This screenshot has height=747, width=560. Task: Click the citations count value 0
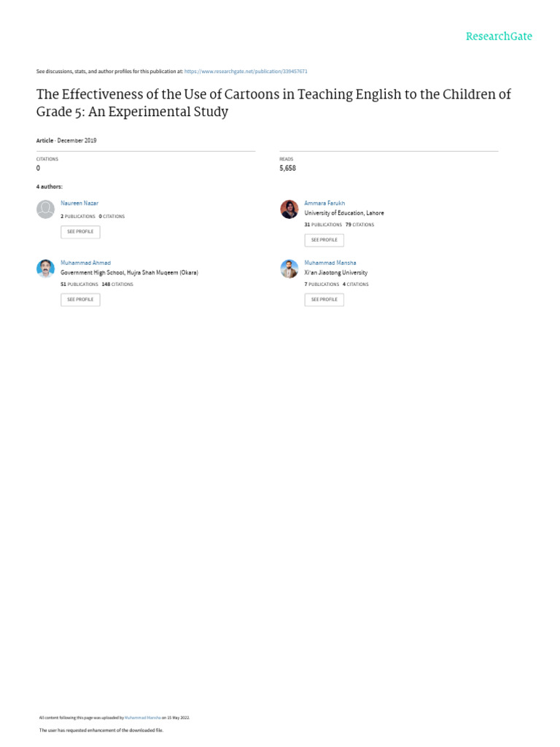[x=38, y=169]
